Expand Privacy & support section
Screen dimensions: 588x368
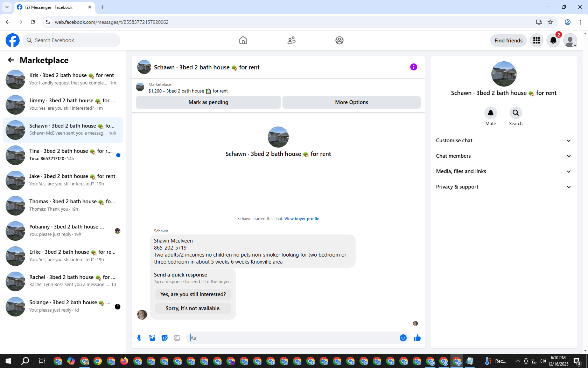coord(504,187)
